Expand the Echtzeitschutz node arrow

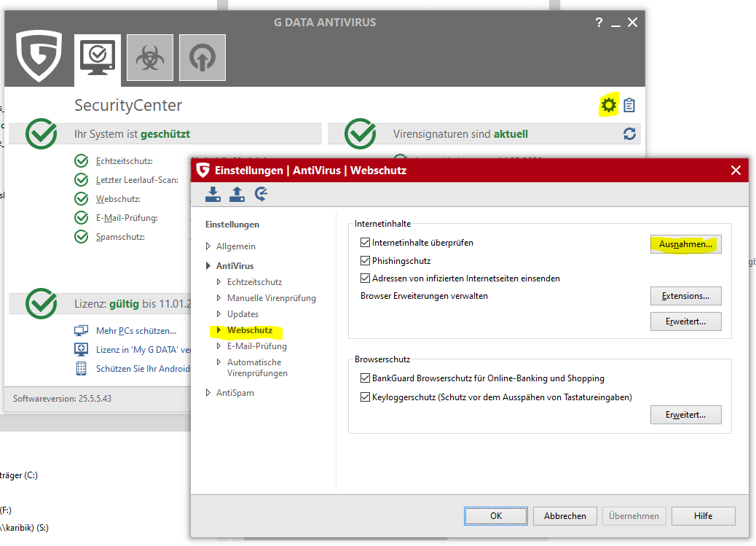[218, 281]
